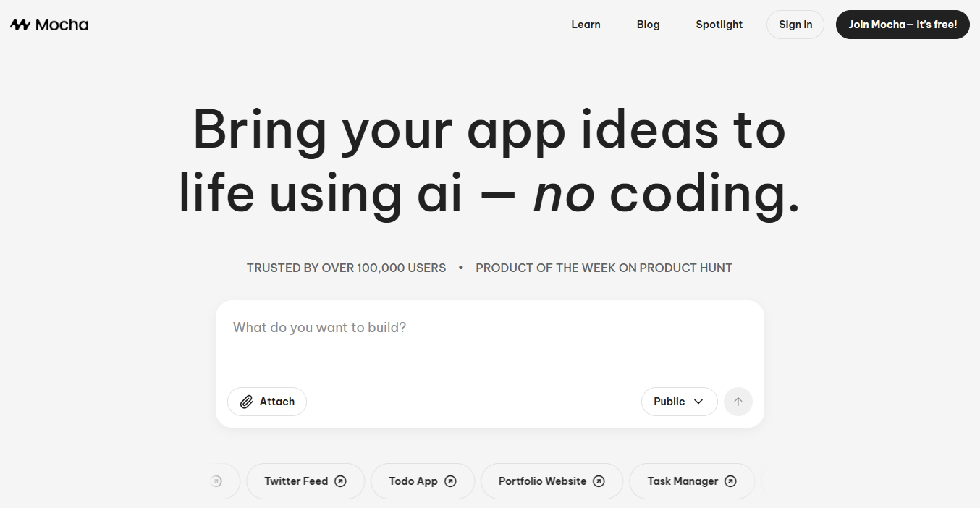
Task: Click the arrow icon on the cut-off left chip
Action: [216, 481]
